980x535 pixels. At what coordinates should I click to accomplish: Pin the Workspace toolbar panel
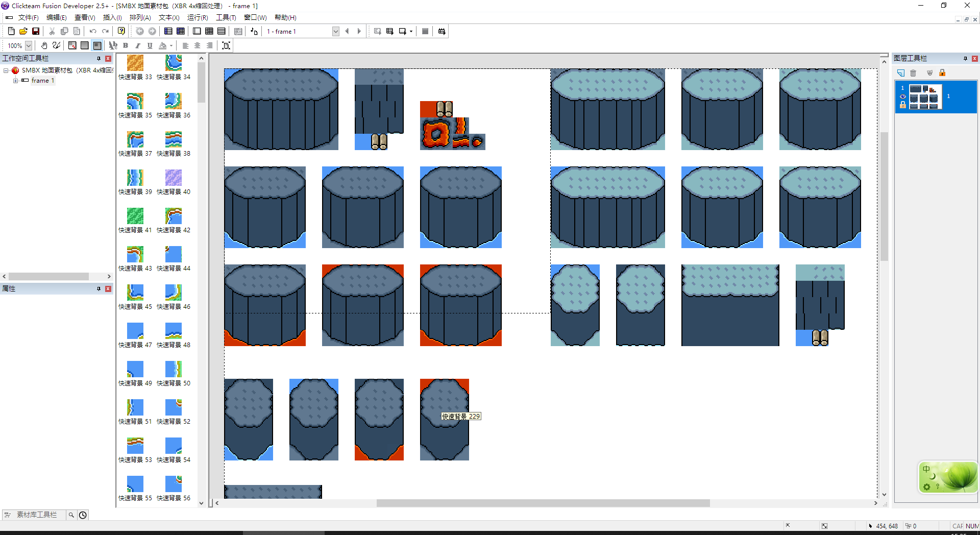pyautogui.click(x=99, y=59)
